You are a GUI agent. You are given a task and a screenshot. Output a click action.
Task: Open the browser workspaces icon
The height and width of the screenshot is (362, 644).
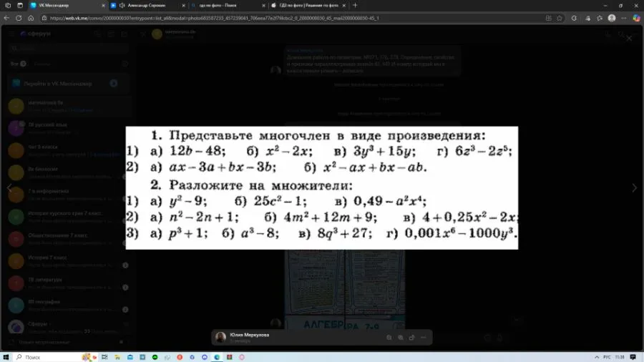(8, 5)
